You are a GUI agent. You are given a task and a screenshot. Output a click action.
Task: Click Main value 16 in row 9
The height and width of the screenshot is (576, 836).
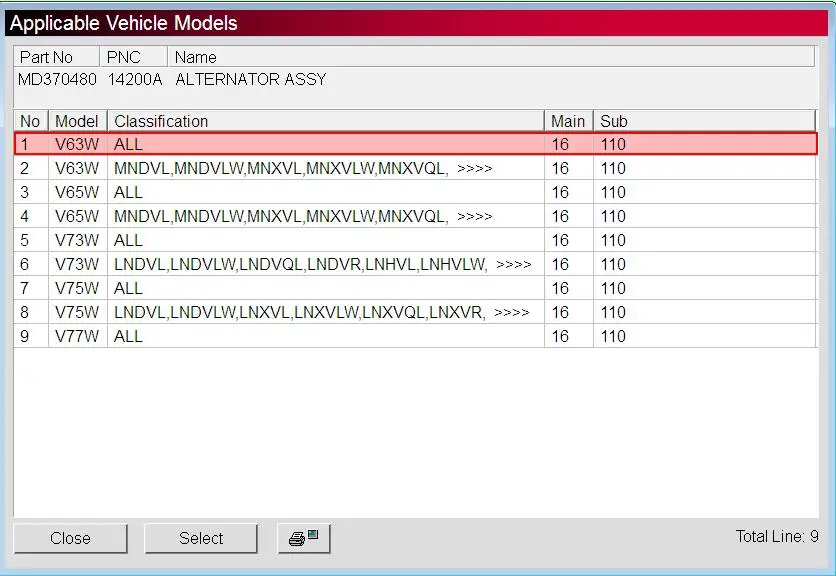560,336
